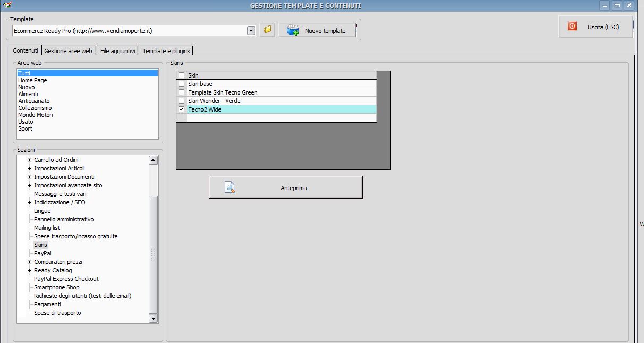This screenshot has width=644, height=343.
Task: Open the PayPal section
Action: (43, 253)
